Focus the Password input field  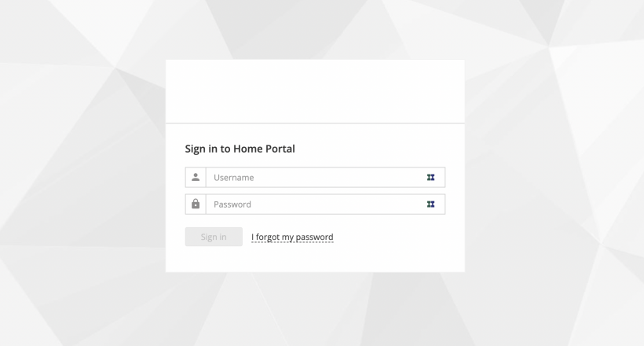(x=314, y=204)
